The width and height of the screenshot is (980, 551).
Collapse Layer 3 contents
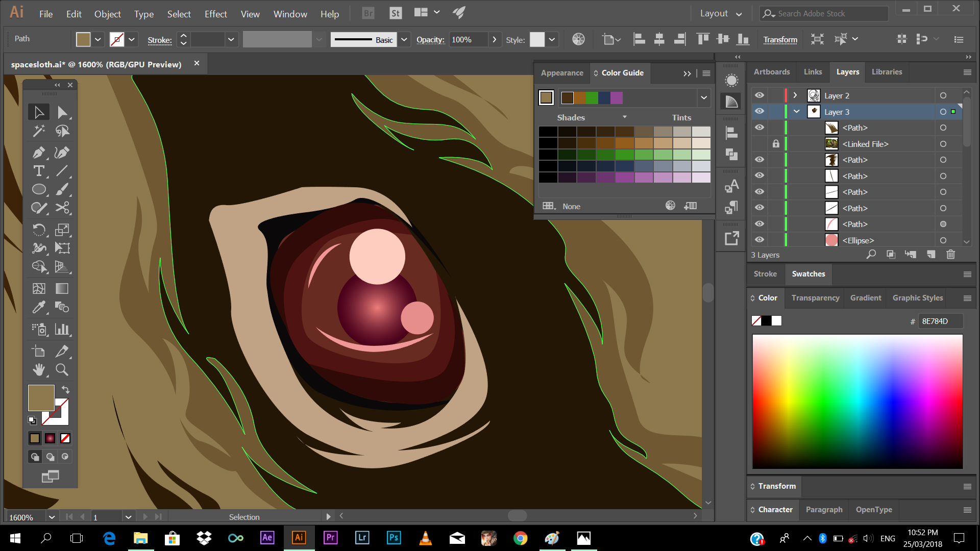click(x=796, y=111)
